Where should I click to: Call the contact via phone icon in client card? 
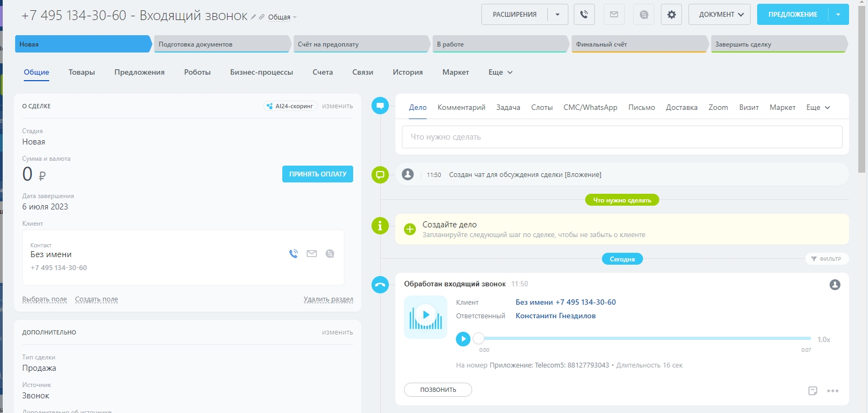(294, 253)
